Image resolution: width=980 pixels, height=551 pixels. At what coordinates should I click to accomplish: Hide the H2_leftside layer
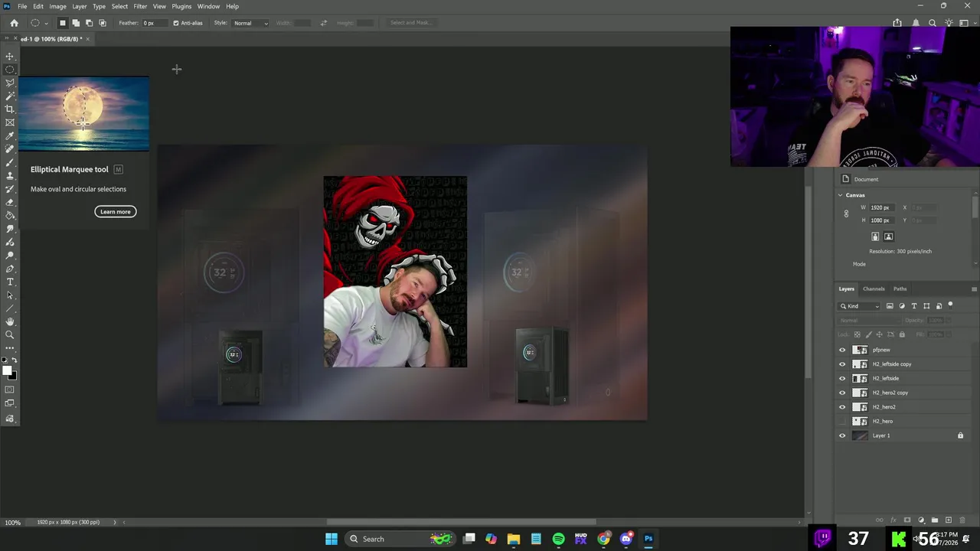pos(842,378)
